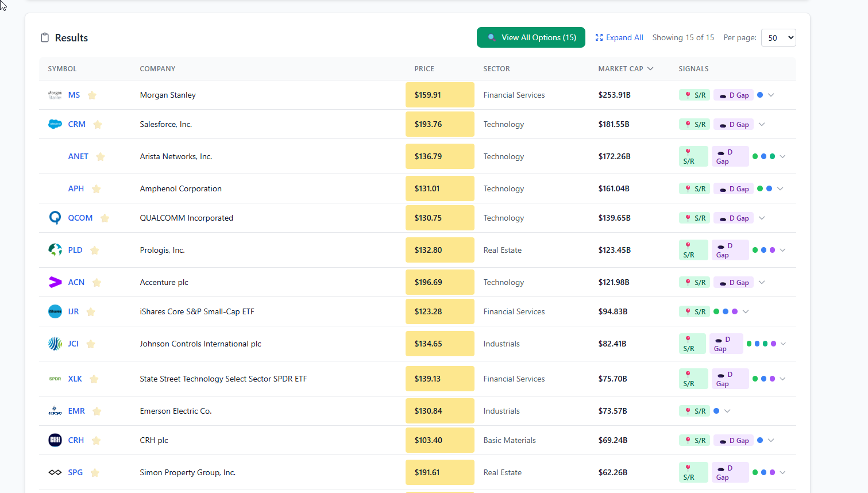The image size is (868, 493).
Task: Open the MS ticker symbol link
Action: click(x=74, y=95)
